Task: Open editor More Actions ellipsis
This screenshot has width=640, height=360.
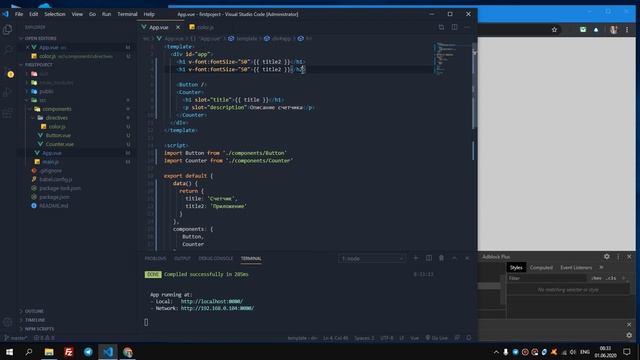Action: click(467, 27)
